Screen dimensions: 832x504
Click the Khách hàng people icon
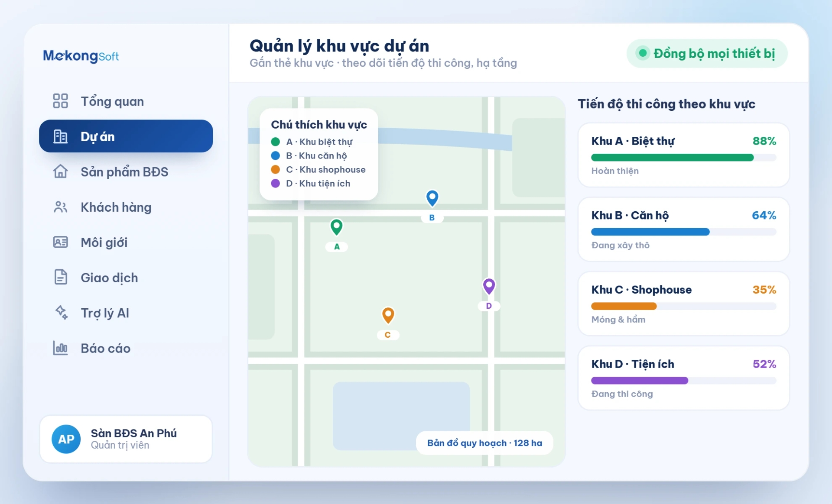point(60,207)
